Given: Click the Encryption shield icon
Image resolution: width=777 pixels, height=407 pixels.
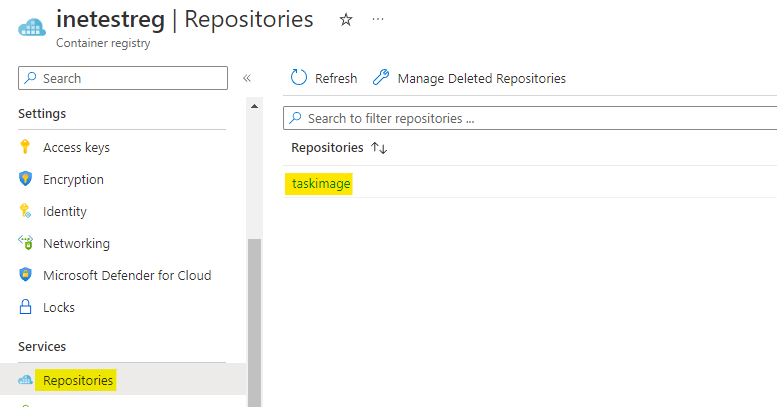Looking at the screenshot, I should 26,179.
